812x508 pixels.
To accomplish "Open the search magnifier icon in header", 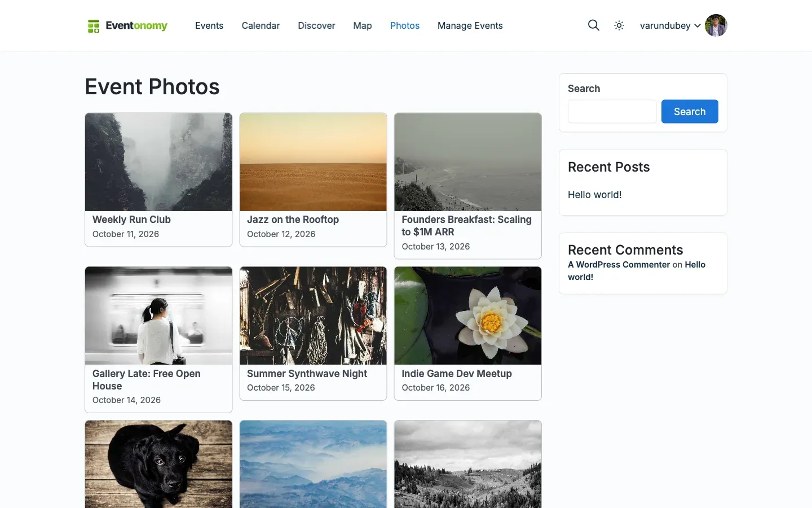I will [x=593, y=25].
